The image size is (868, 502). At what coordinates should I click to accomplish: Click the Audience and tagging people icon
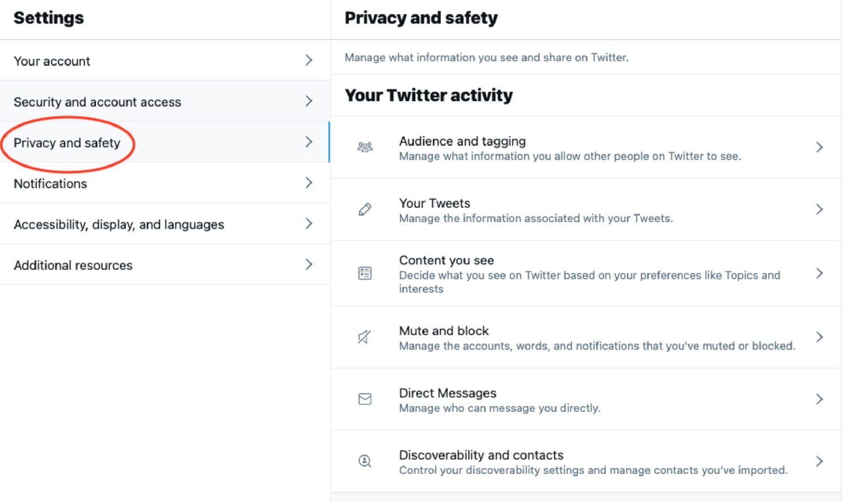(365, 147)
